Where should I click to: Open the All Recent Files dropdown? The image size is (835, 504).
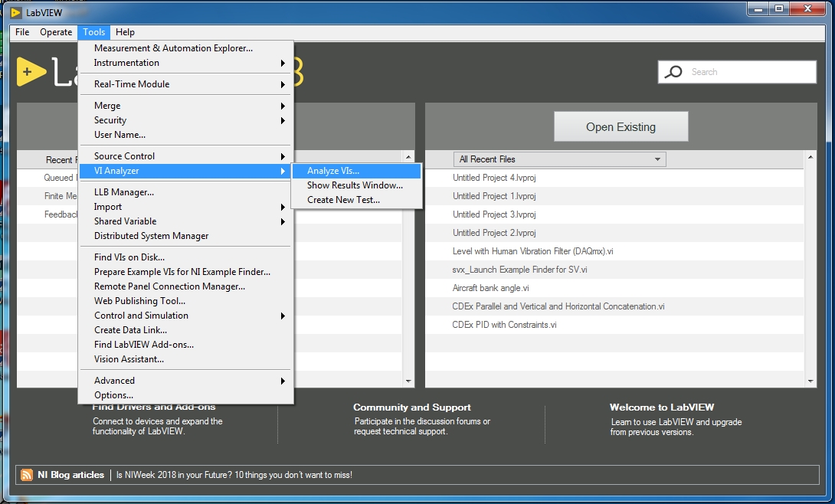point(560,159)
